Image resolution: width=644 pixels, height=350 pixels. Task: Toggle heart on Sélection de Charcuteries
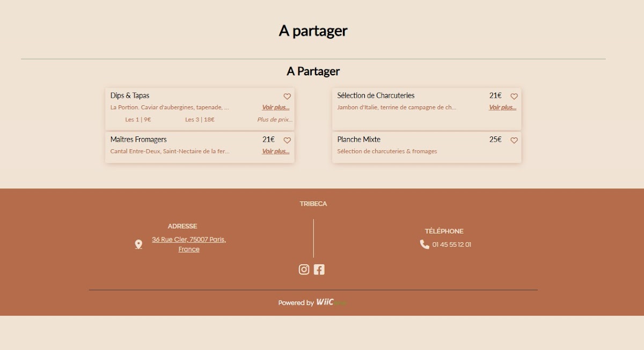tap(514, 97)
